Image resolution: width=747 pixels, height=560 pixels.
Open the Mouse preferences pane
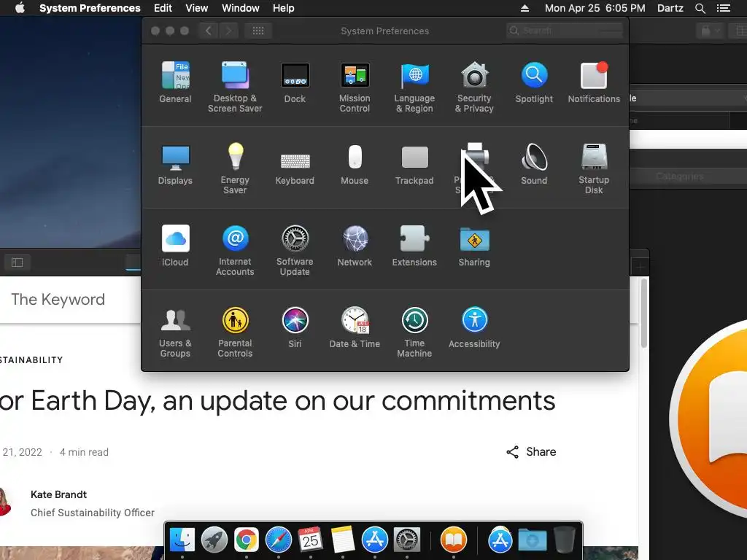(x=355, y=164)
